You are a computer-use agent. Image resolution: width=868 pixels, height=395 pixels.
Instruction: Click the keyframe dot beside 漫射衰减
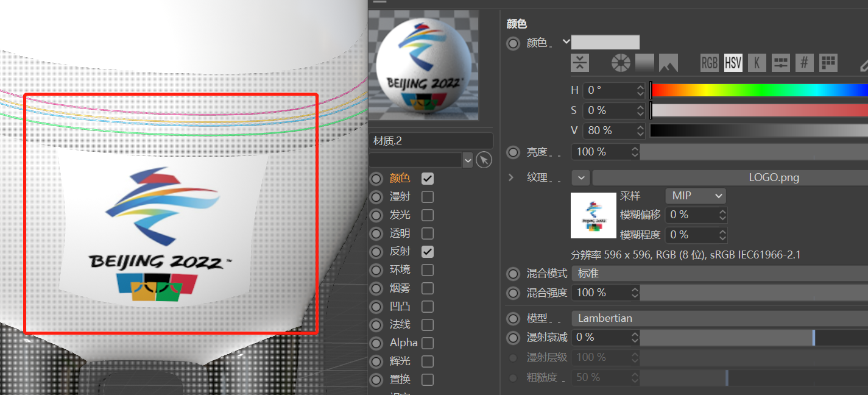[x=513, y=337]
